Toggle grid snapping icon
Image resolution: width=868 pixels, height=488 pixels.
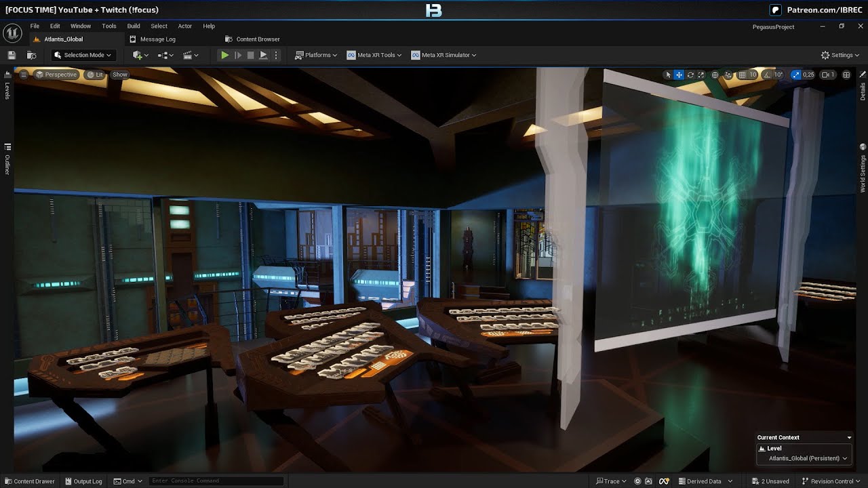pyautogui.click(x=743, y=75)
